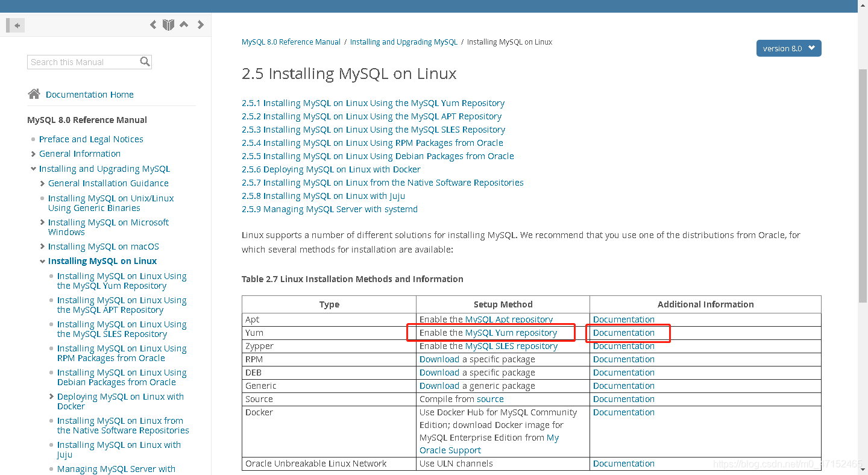Open Documentation Home link

(x=90, y=95)
